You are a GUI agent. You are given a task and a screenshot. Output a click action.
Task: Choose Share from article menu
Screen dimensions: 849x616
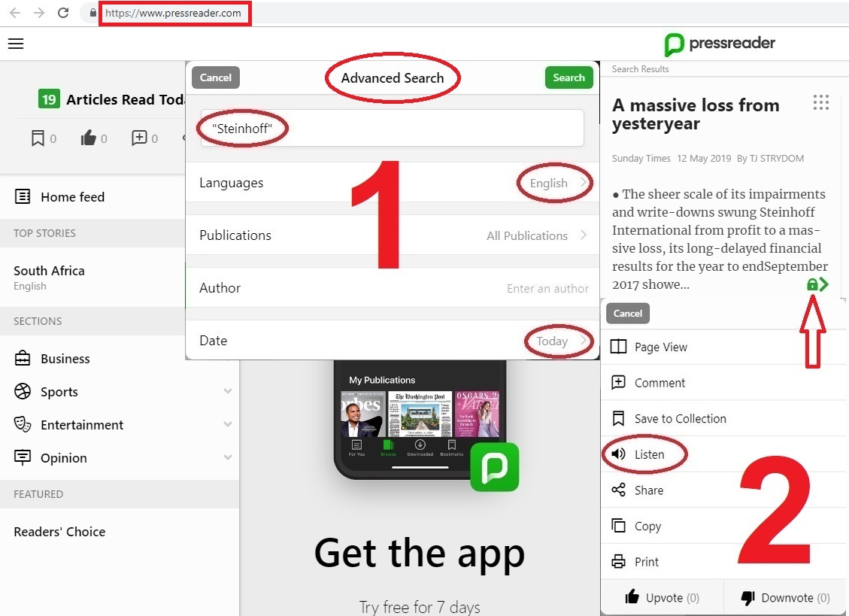click(x=723, y=490)
